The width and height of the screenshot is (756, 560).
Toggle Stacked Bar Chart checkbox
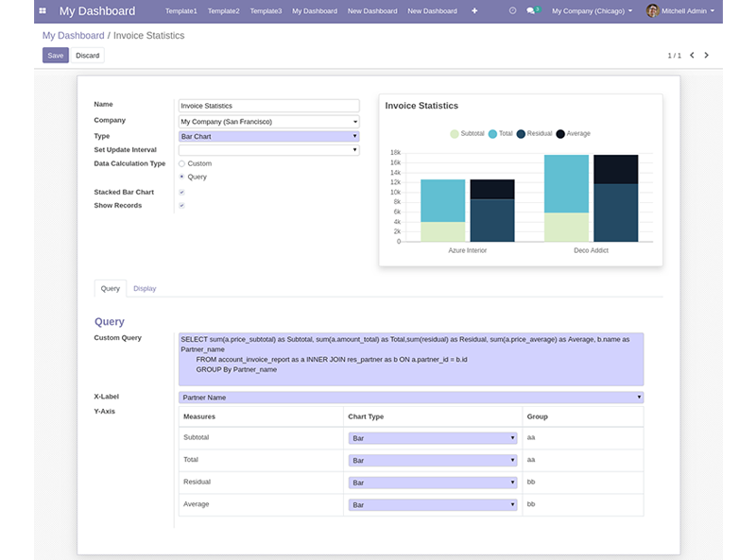click(181, 193)
